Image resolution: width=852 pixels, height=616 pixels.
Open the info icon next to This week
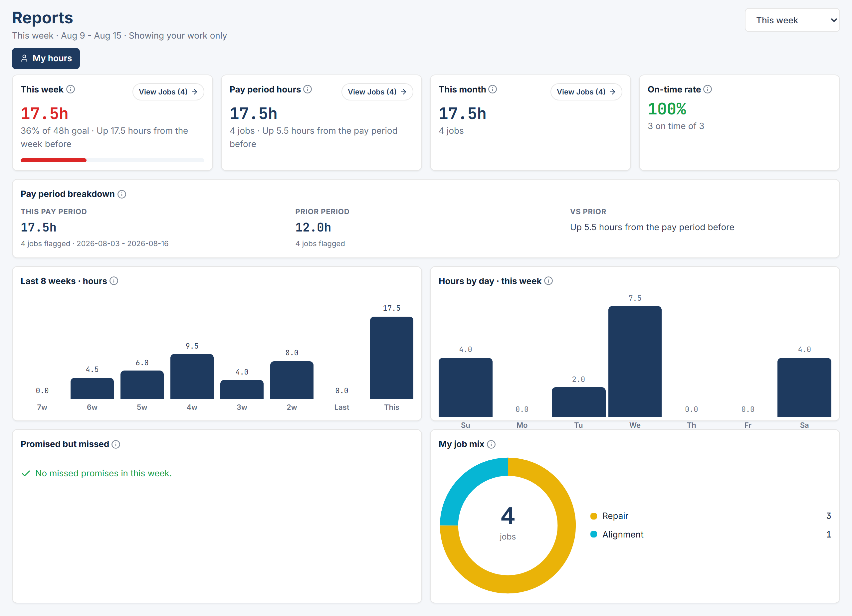tap(71, 89)
